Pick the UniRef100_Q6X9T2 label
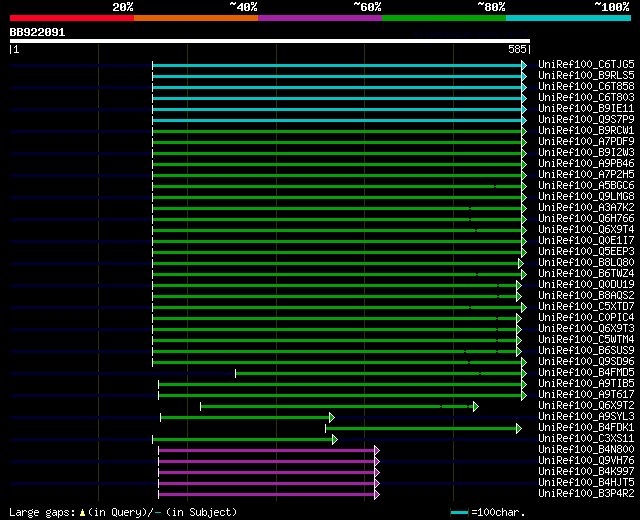 coord(586,406)
